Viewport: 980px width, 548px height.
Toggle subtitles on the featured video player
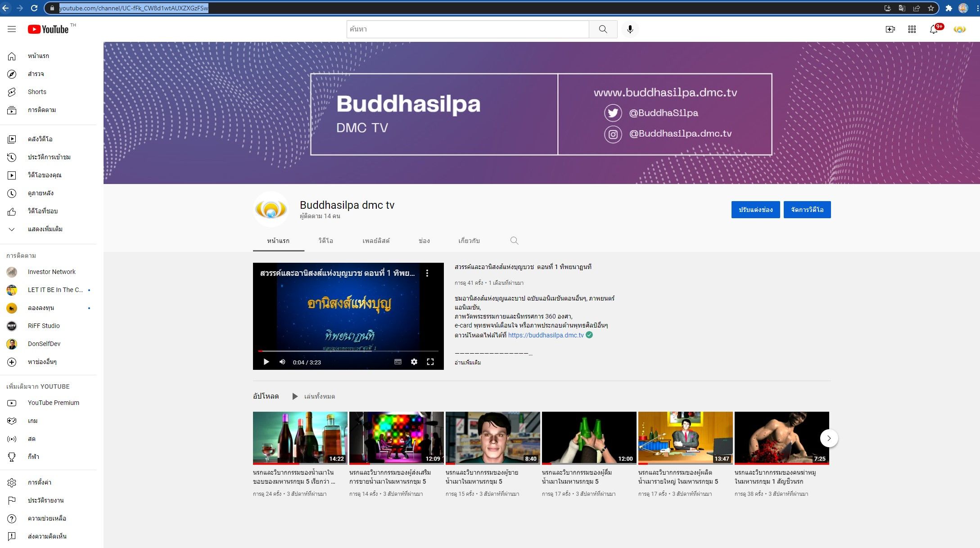click(397, 362)
